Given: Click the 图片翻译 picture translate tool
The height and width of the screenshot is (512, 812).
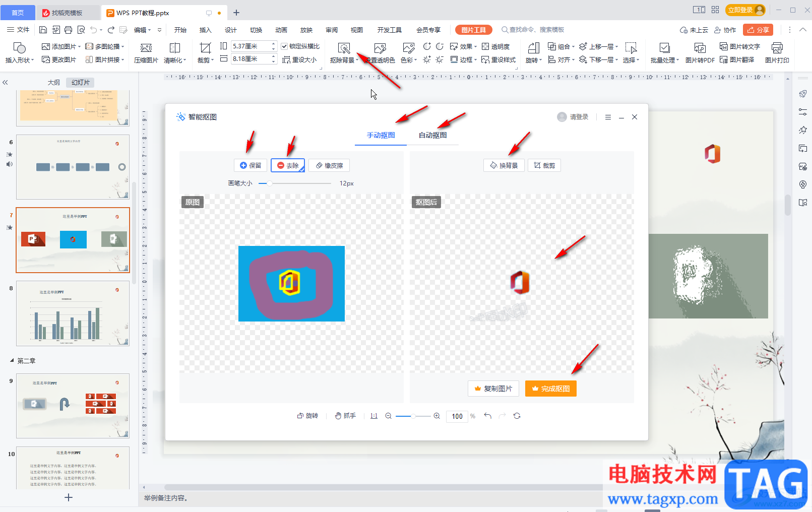Looking at the screenshot, I should click(x=737, y=59).
